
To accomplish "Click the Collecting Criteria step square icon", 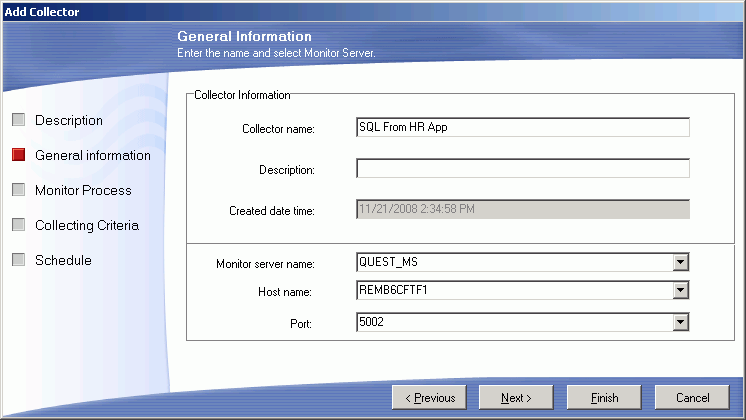I will (18, 225).
